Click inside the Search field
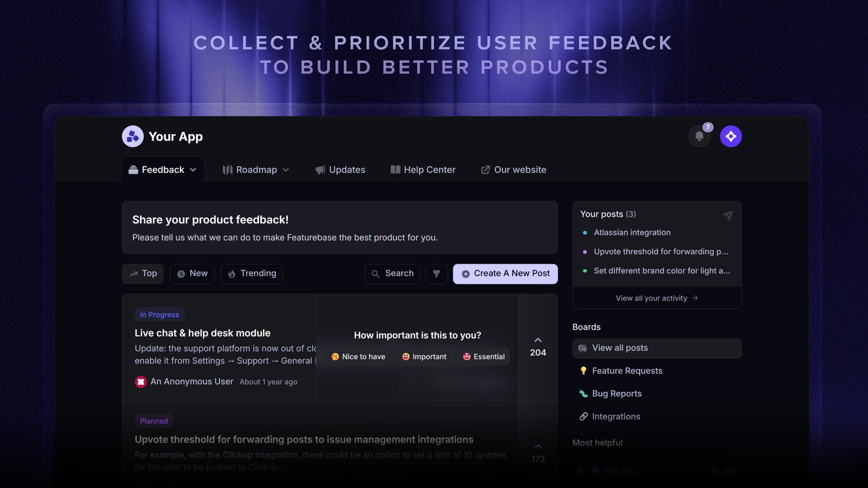 pos(392,274)
